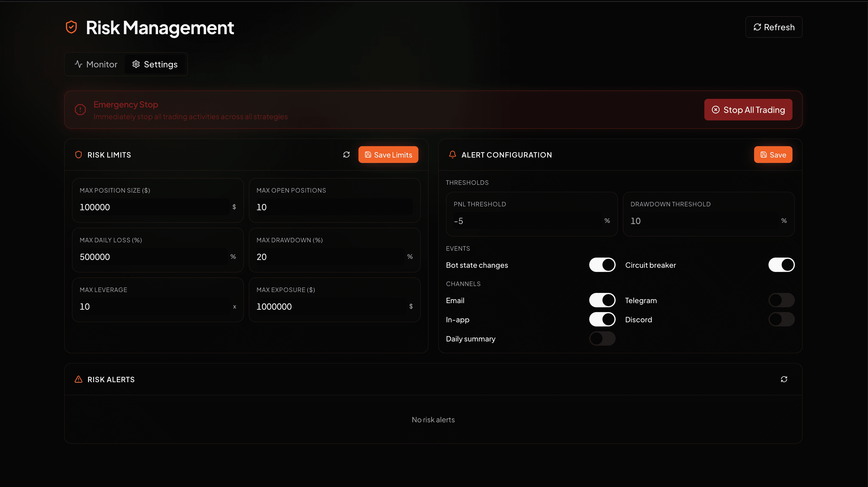Click the shield icon next to Risk Limits header
Viewport: 868px width, 487px height.
[78, 155]
